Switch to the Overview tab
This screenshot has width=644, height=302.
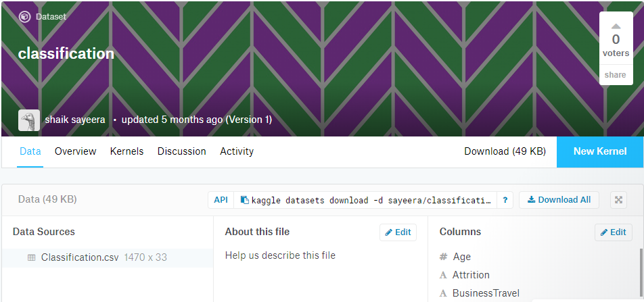76,151
